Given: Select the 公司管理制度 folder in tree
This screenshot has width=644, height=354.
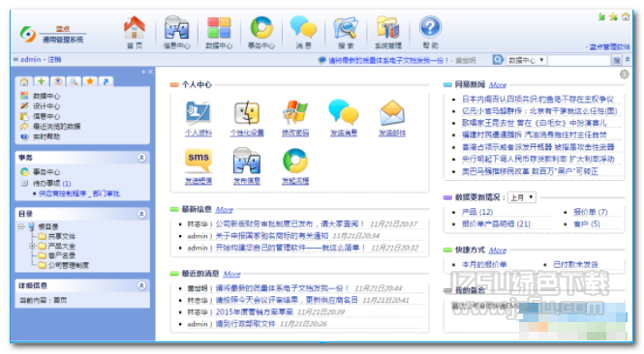Looking at the screenshot, I should tap(68, 265).
